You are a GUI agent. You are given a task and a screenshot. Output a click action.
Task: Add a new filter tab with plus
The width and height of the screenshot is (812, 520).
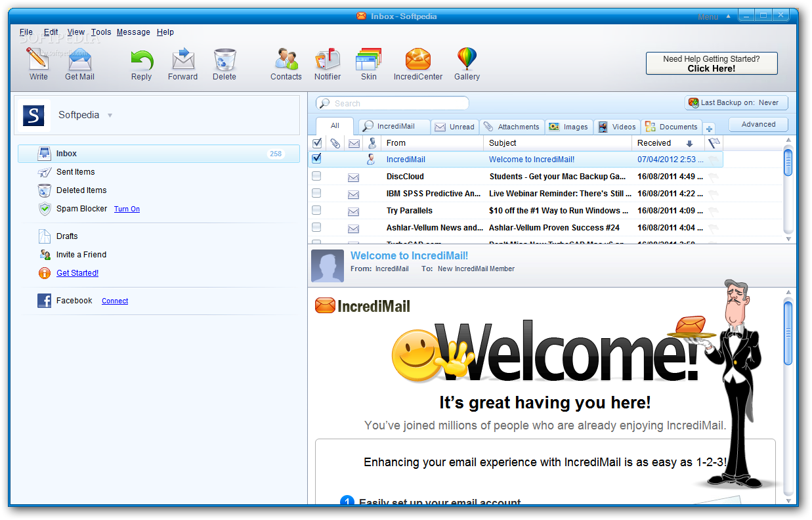(x=709, y=129)
